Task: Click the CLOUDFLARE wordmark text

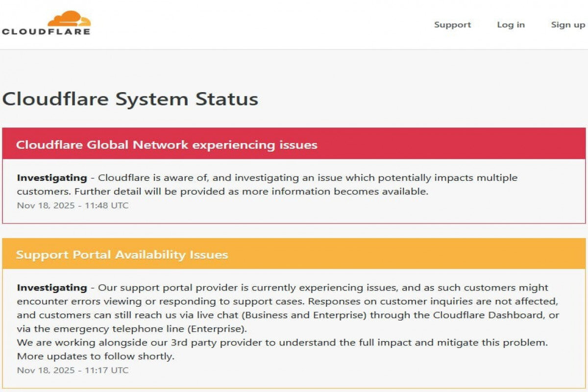Action: pyautogui.click(x=46, y=32)
